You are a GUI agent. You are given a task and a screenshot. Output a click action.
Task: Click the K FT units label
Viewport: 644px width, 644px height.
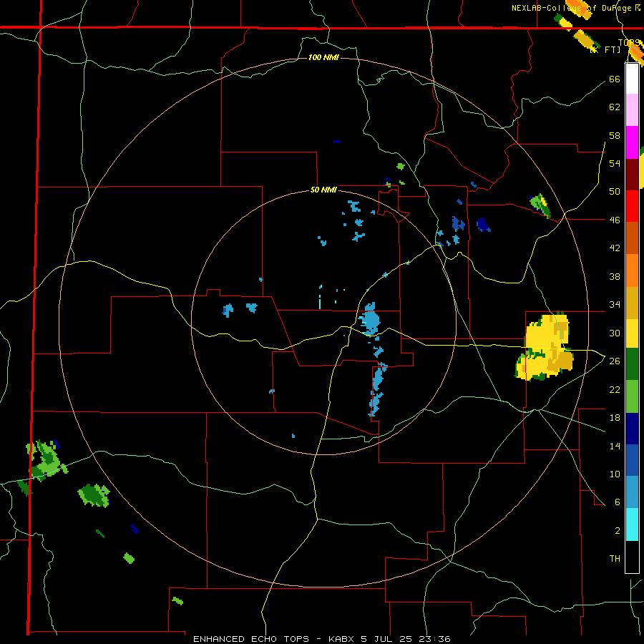605,49
